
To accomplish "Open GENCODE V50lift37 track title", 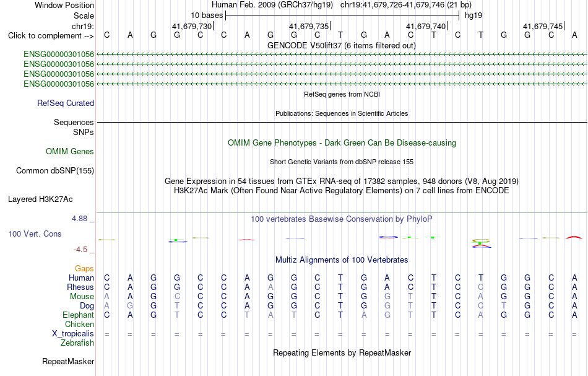I will [x=341, y=45].
